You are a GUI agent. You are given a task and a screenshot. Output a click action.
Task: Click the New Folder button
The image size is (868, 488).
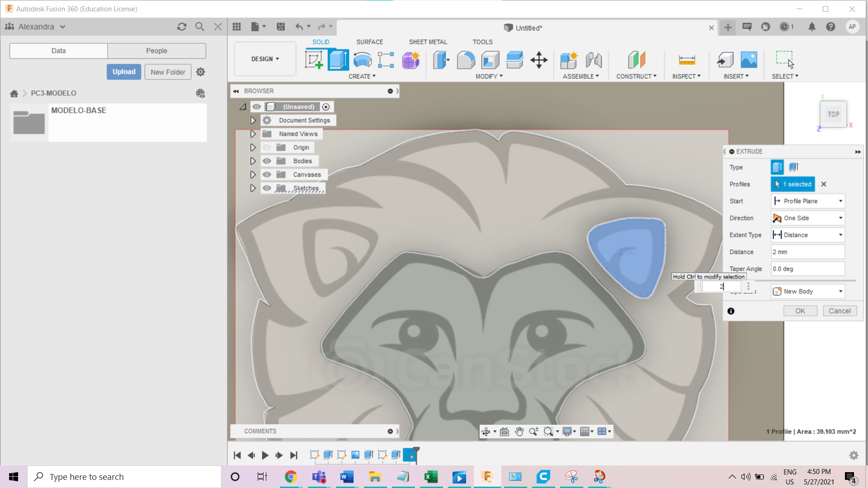(168, 72)
